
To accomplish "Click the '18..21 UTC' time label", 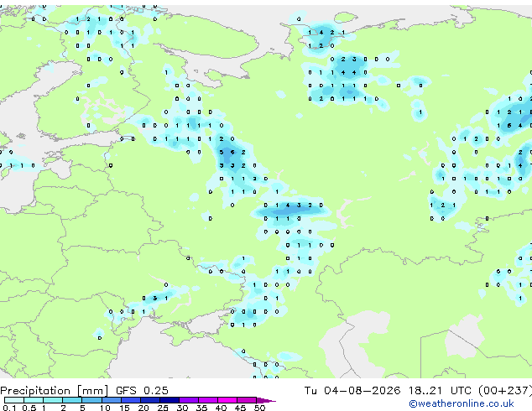I will (440, 391).
